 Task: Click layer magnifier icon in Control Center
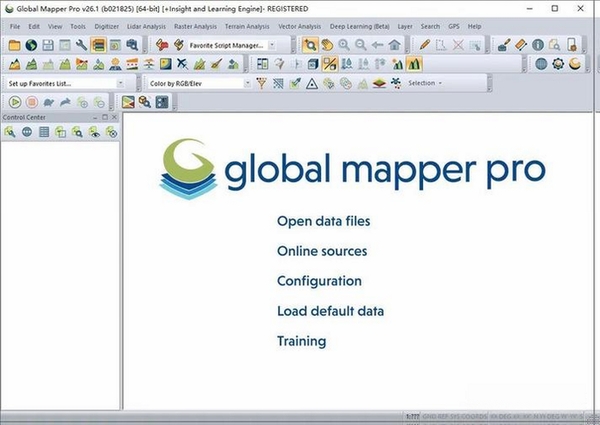pos(77,132)
